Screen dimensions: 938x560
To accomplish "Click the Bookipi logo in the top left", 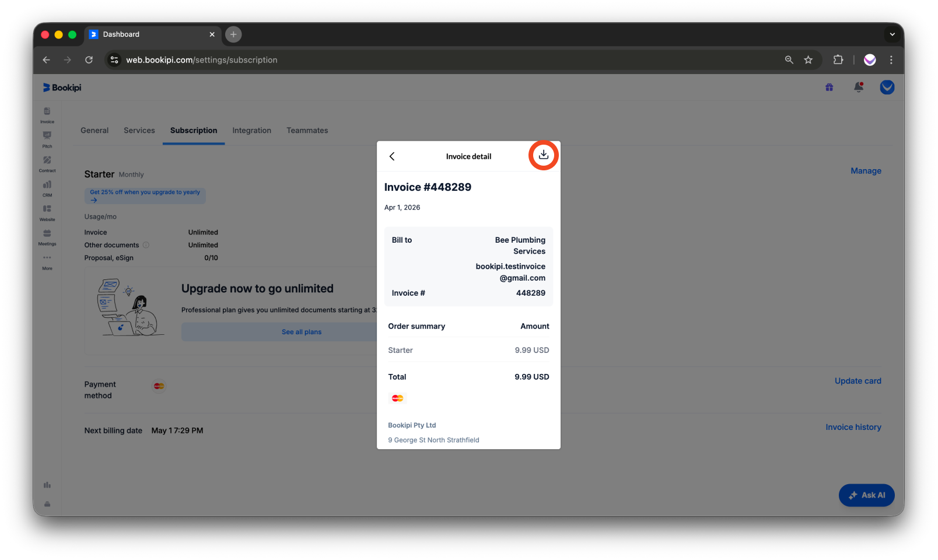I will 61,87.
